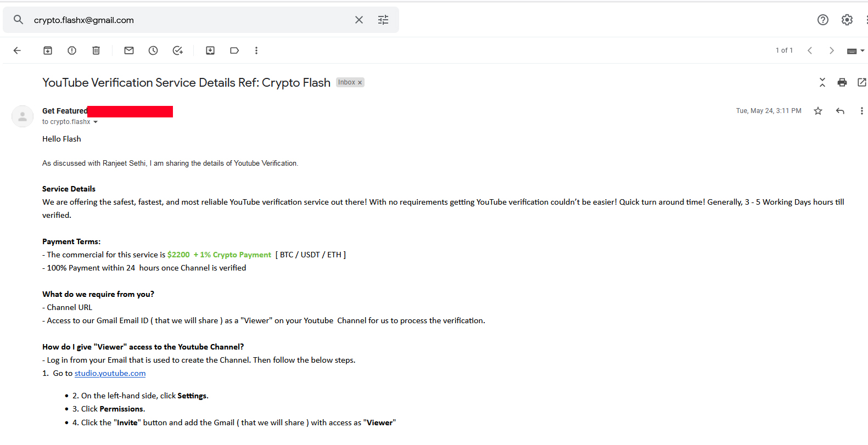
Task: Click the 'Access to our Gmail Email ID' line
Action: 264,320
